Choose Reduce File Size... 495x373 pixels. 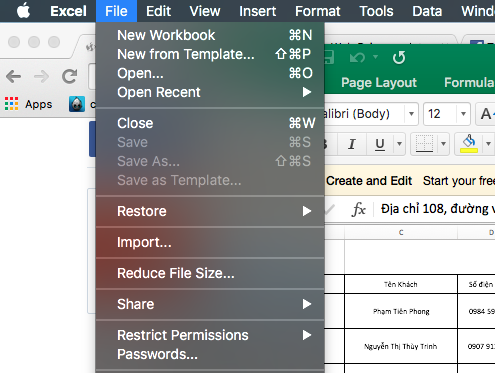[210, 273]
